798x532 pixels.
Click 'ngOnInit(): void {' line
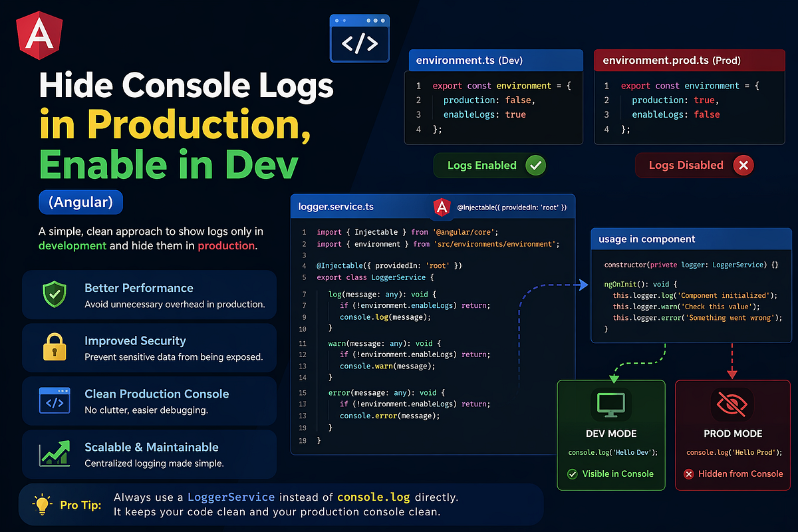[641, 284]
